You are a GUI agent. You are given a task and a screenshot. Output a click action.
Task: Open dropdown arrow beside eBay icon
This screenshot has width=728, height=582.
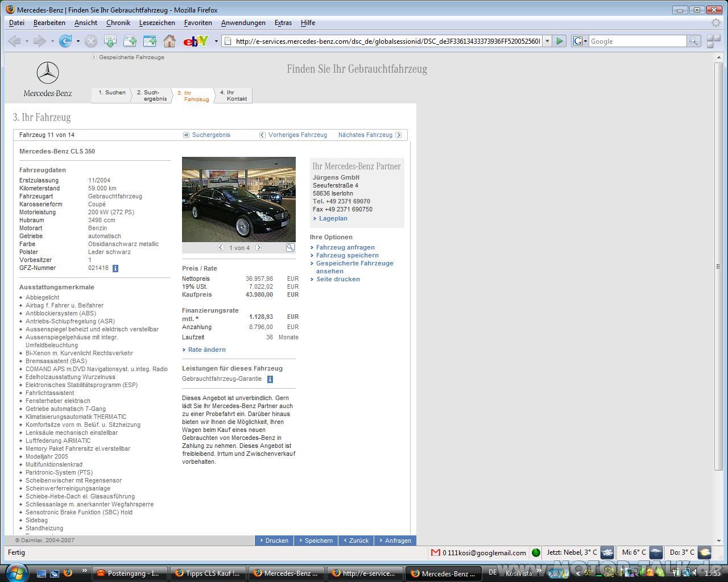coord(216,41)
